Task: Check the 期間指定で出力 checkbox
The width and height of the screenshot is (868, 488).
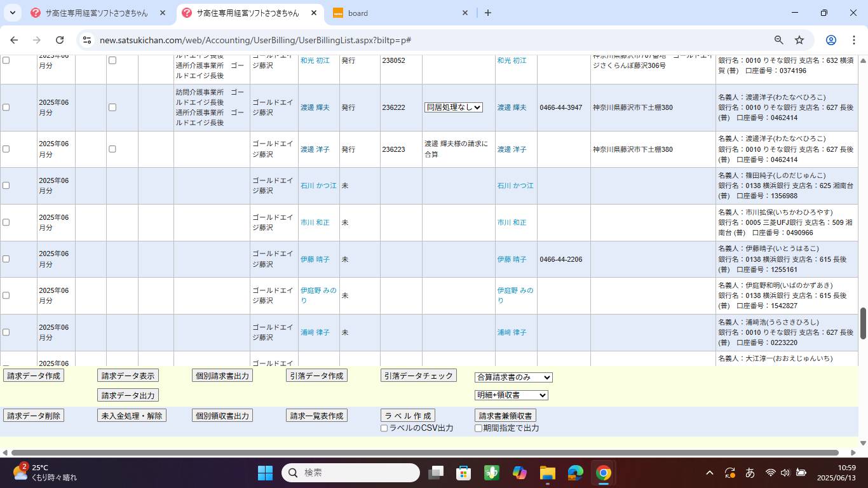Action: [x=478, y=428]
